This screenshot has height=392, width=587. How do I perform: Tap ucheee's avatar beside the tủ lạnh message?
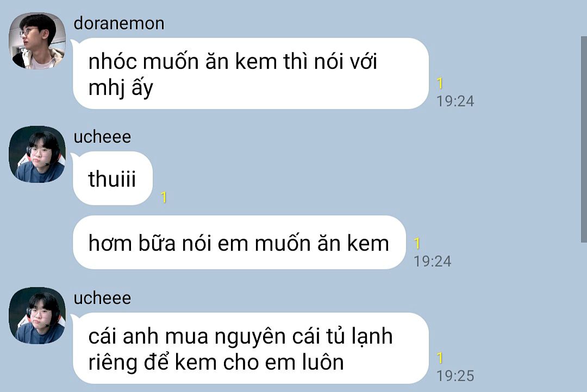(x=37, y=315)
